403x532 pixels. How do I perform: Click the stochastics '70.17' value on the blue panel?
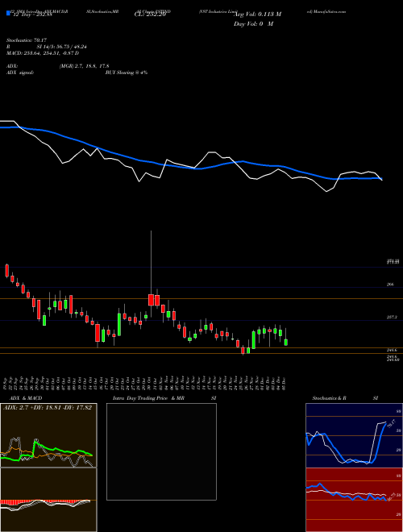[x=391, y=423]
